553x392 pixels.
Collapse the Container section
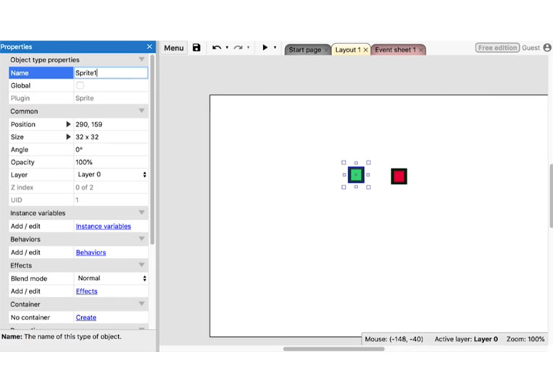tap(141, 304)
